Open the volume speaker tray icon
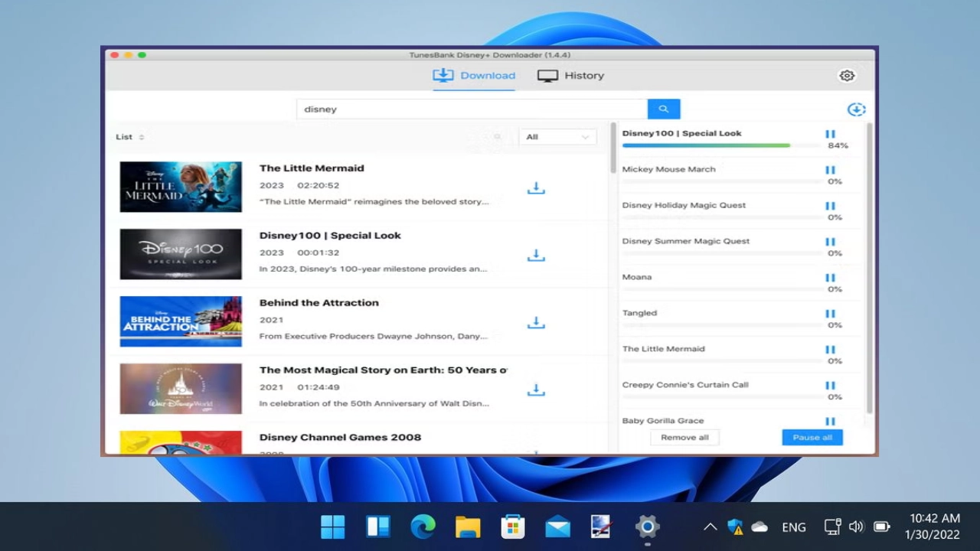The height and width of the screenshot is (551, 980). click(856, 527)
